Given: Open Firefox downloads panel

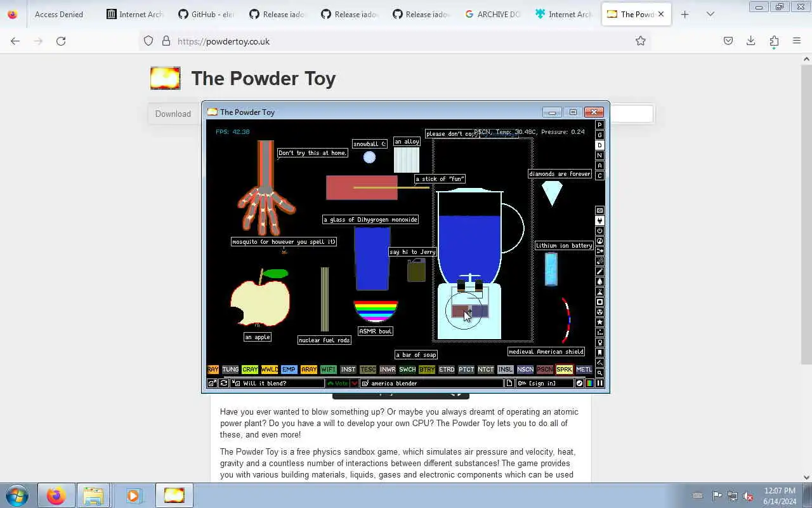Looking at the screenshot, I should click(x=750, y=41).
